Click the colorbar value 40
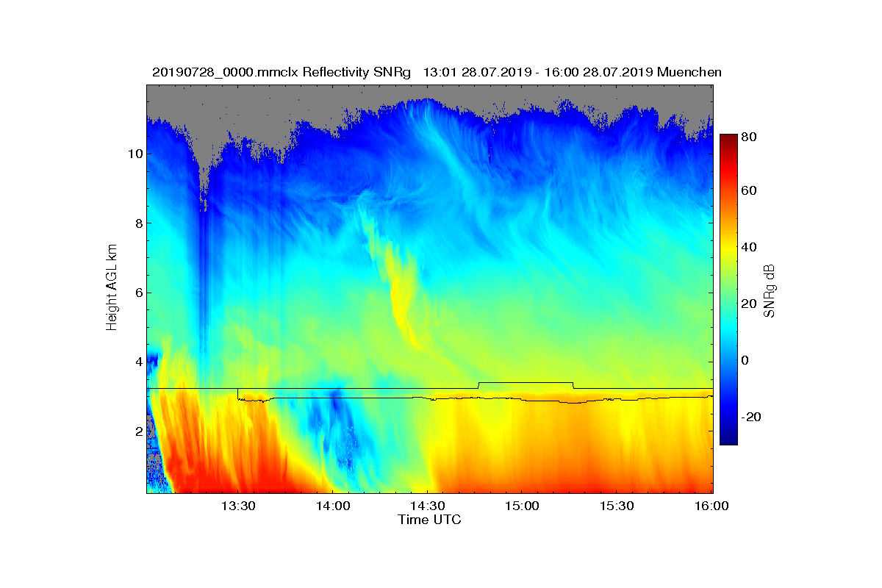 (750, 247)
